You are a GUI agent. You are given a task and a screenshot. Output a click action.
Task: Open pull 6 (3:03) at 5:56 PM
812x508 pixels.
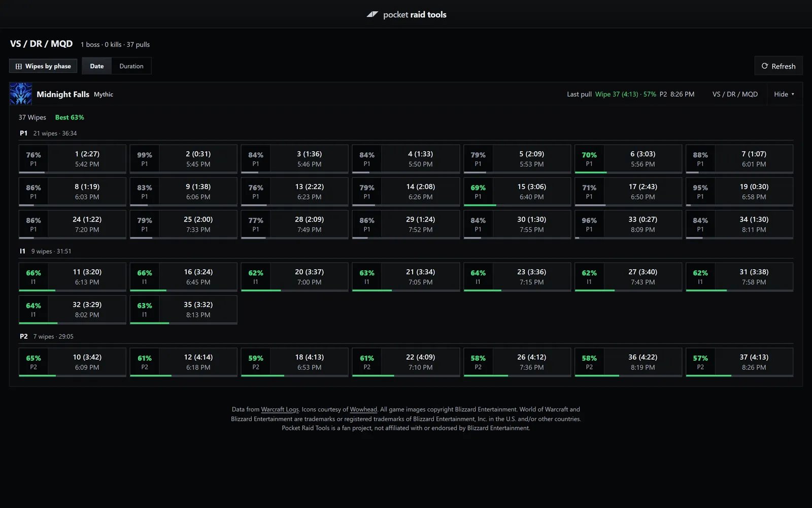coord(628,159)
